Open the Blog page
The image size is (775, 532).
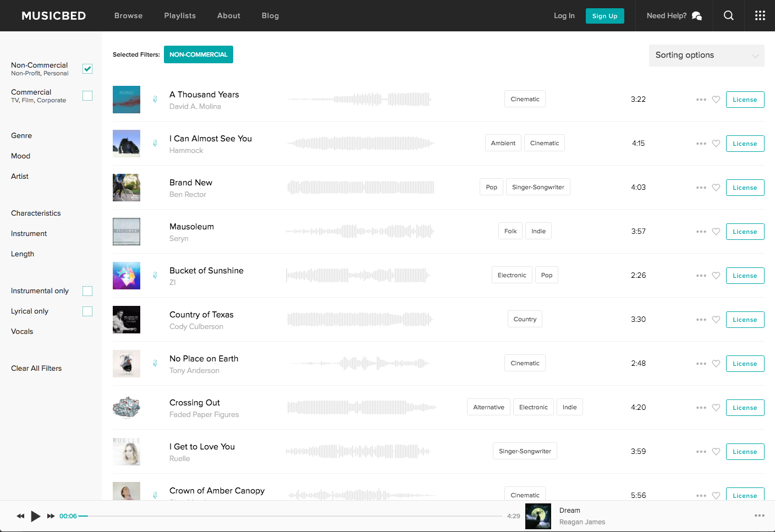270,15
